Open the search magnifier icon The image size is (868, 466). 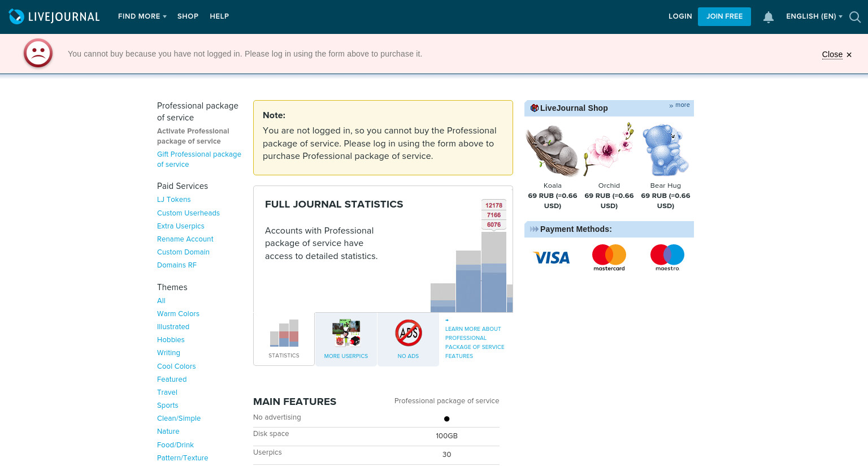coord(855,17)
